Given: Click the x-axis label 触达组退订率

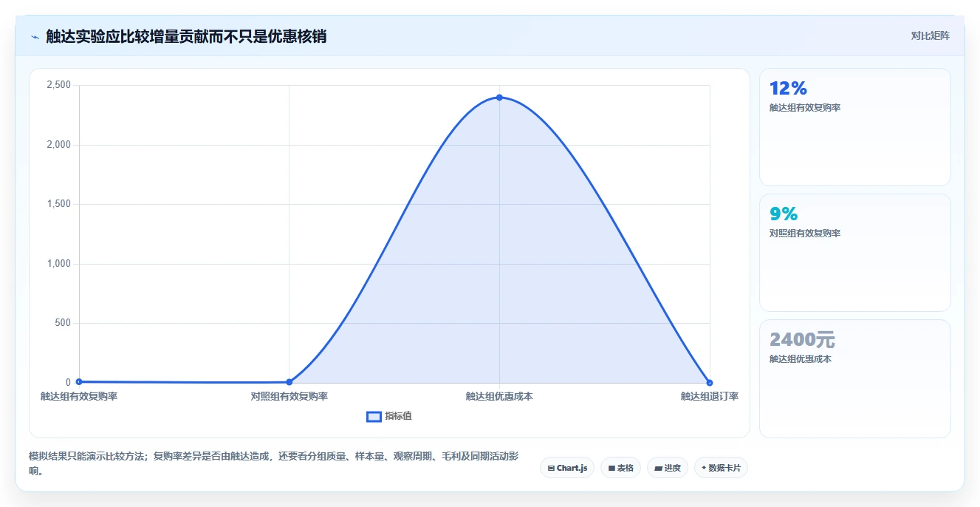Looking at the screenshot, I should [710, 396].
